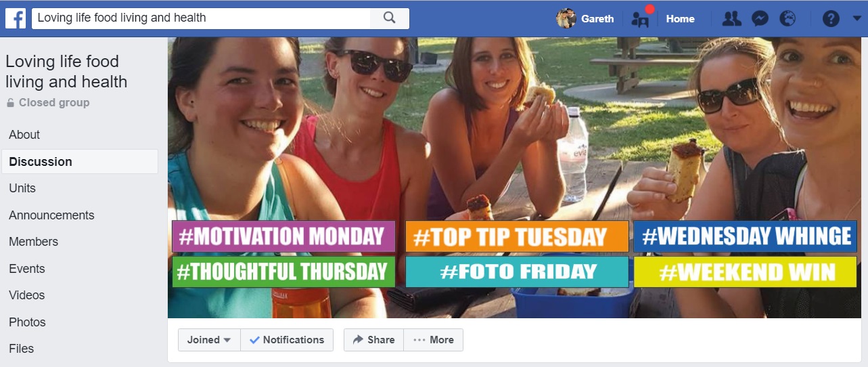Toggle the Notifications checkmark button
This screenshot has height=367, width=868.
287,340
